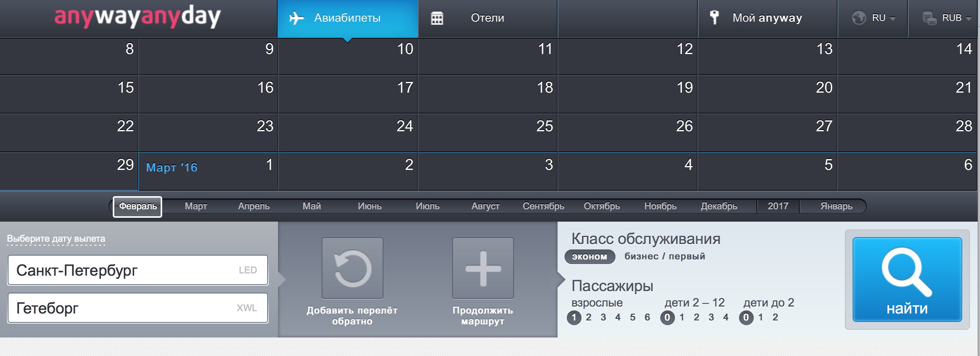980x356 pixels.
Task: Jump to Апрель in month strip
Action: tap(254, 206)
